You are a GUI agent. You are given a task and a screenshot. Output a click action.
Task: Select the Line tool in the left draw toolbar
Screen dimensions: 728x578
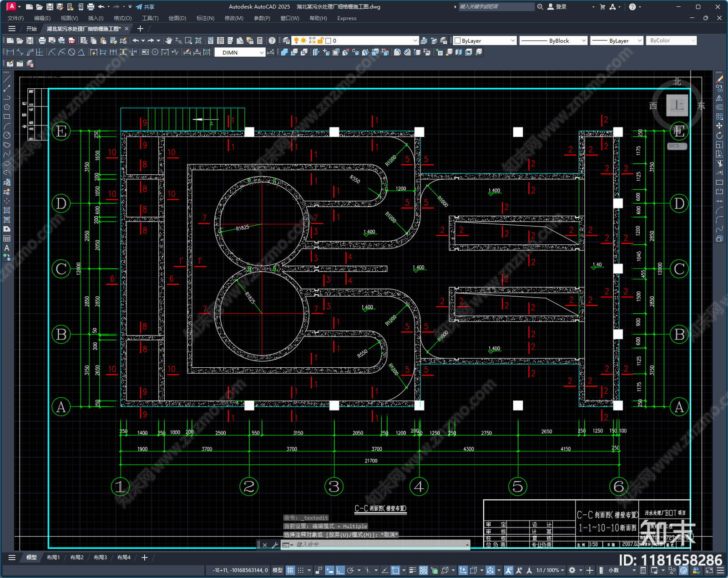coord(7,79)
